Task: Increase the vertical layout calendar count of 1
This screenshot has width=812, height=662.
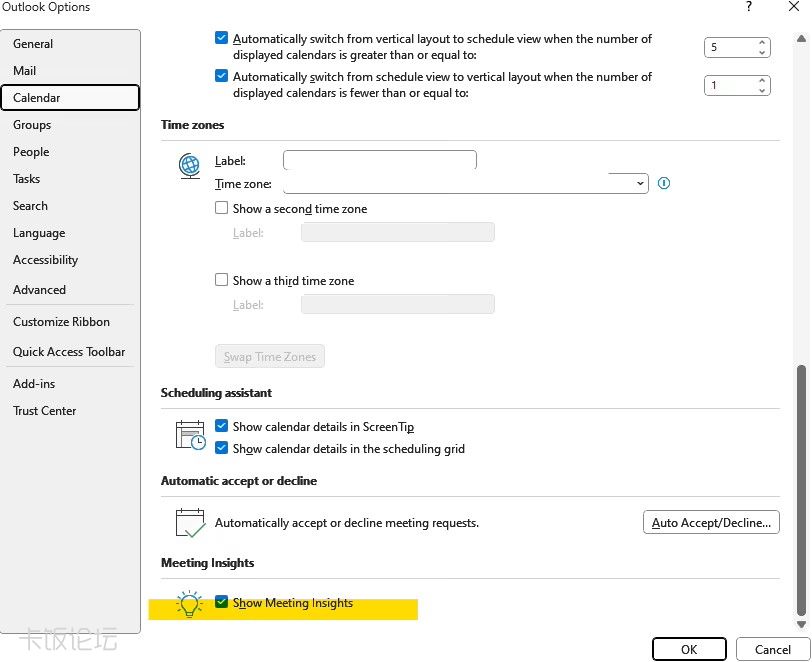Action: tap(762, 80)
